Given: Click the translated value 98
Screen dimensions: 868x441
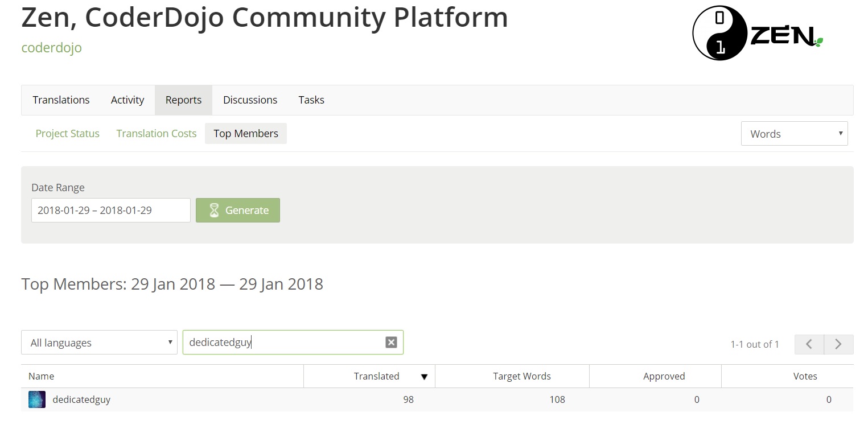Looking at the screenshot, I should pos(408,399).
